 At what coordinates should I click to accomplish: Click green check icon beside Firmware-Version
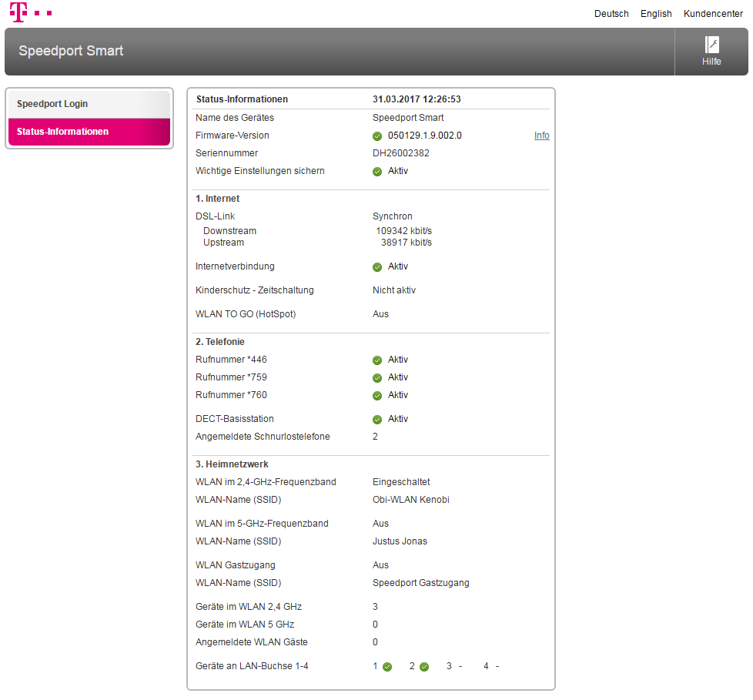click(x=377, y=136)
